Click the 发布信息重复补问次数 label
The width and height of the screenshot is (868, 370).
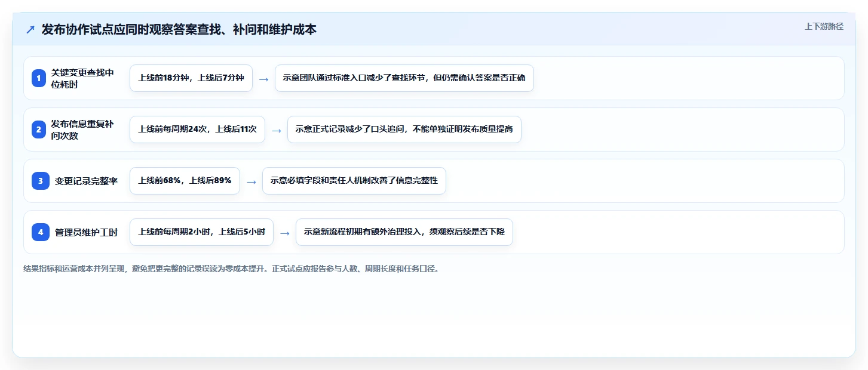pos(82,129)
